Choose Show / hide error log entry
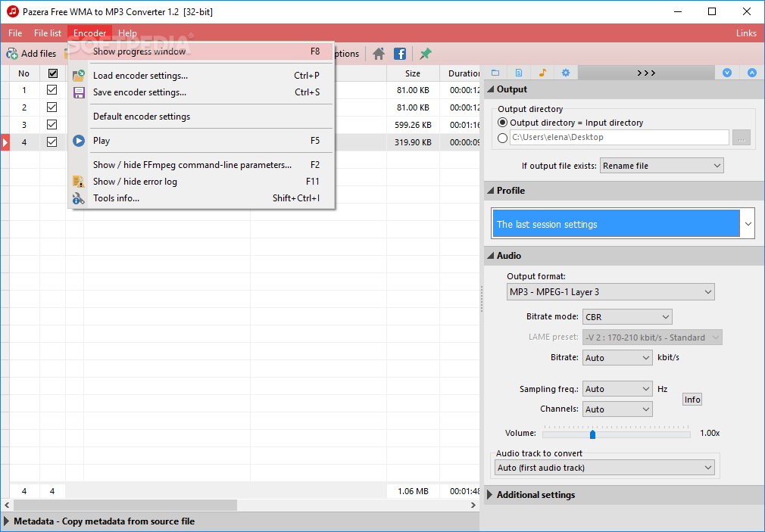This screenshot has height=532, width=765. [x=201, y=182]
